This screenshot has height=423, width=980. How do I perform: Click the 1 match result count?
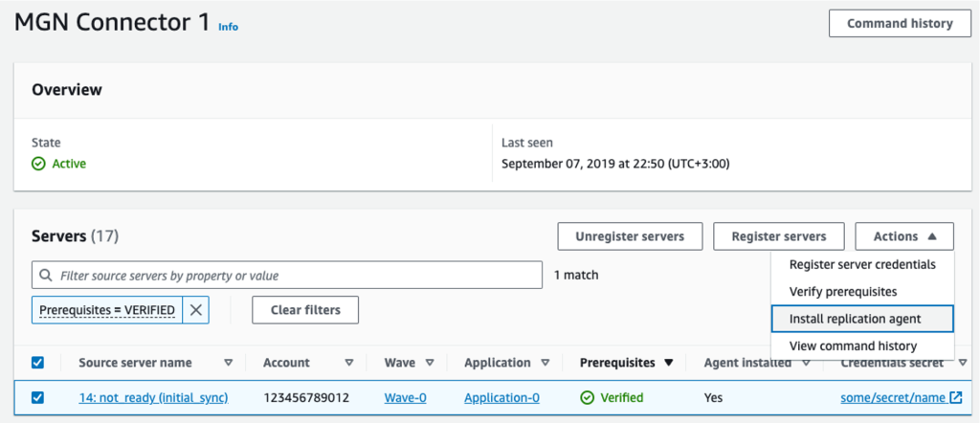(x=576, y=275)
